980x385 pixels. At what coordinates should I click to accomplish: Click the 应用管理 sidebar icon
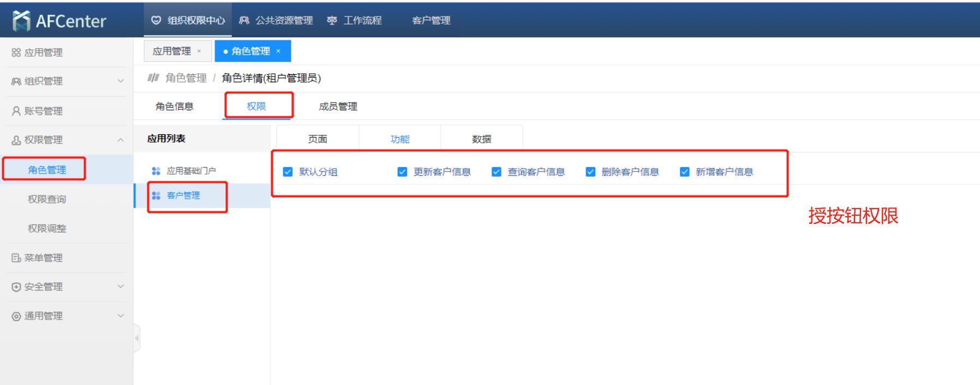[x=16, y=52]
